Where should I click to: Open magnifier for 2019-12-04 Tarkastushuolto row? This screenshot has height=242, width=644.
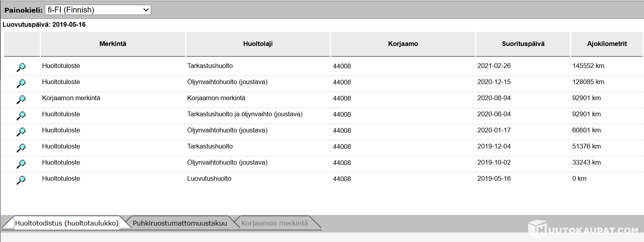pos(21,148)
